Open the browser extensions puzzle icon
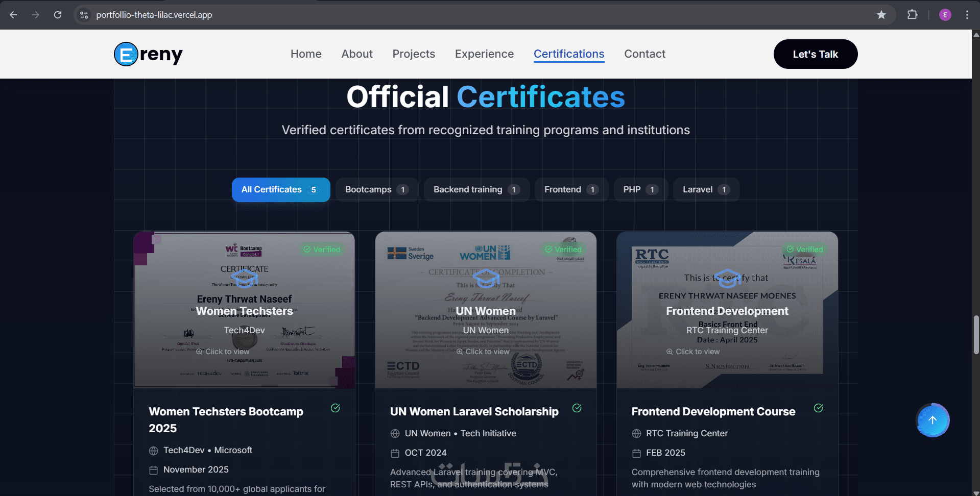Screen dimensions: 980x496 pos(913,15)
